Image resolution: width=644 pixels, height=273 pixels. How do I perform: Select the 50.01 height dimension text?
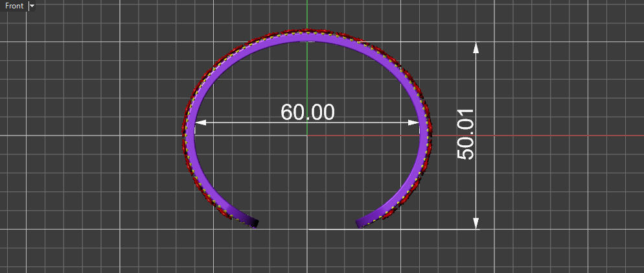[x=466, y=134]
